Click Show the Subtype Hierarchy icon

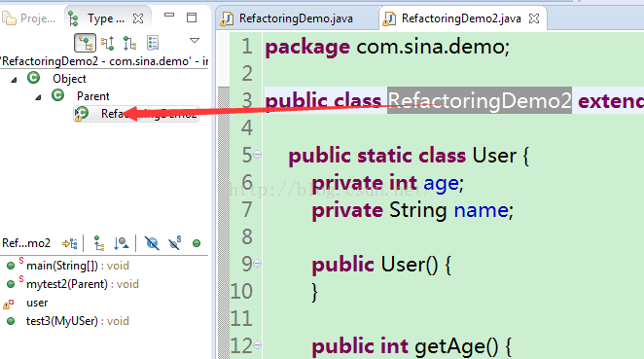click(129, 43)
